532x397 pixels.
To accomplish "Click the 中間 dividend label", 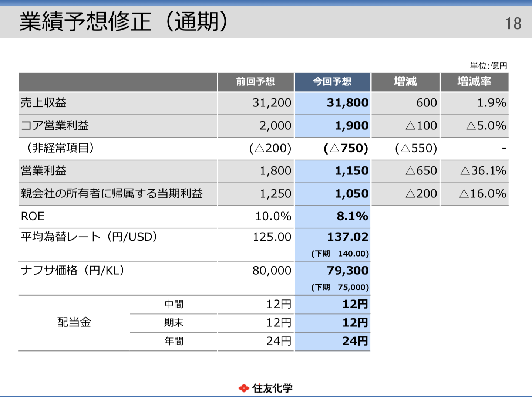I will [x=174, y=304].
